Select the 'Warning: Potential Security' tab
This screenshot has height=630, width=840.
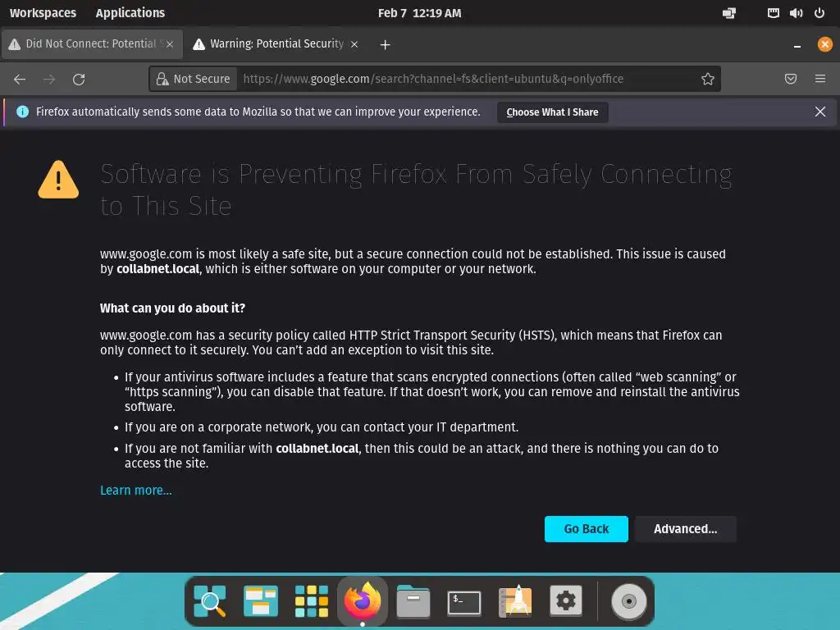tap(276, 44)
